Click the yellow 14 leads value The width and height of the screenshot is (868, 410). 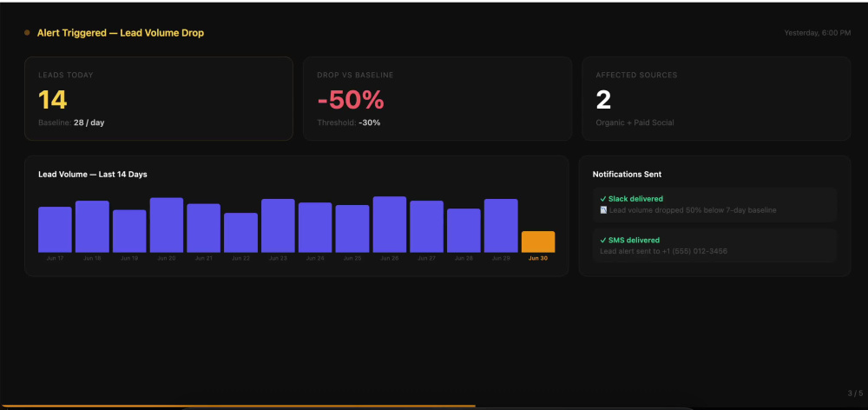(x=53, y=100)
